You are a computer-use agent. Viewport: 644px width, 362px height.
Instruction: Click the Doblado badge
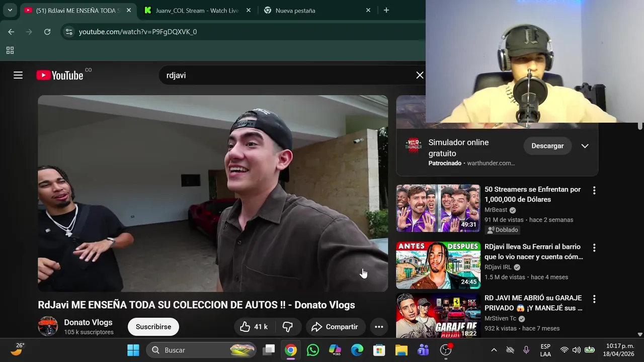click(x=502, y=230)
